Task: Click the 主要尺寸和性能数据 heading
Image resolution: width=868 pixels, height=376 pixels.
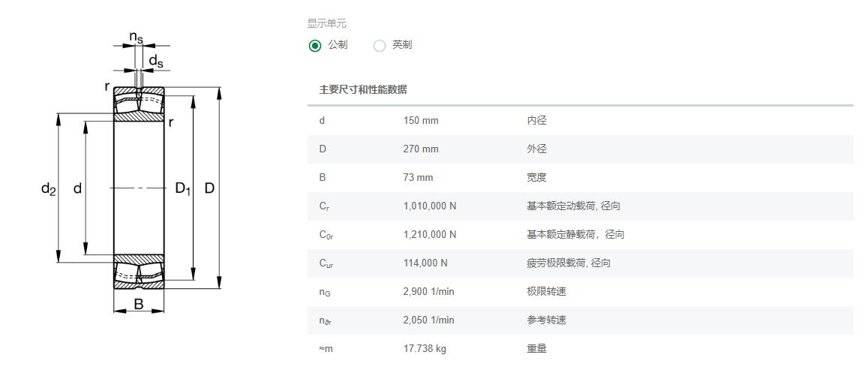Action: [x=362, y=89]
